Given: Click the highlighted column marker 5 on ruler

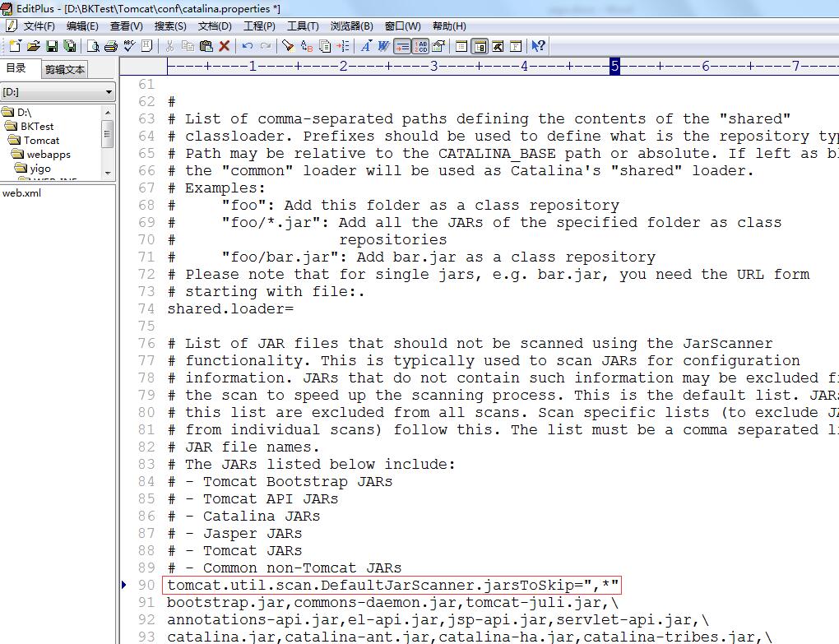Looking at the screenshot, I should click(x=614, y=67).
